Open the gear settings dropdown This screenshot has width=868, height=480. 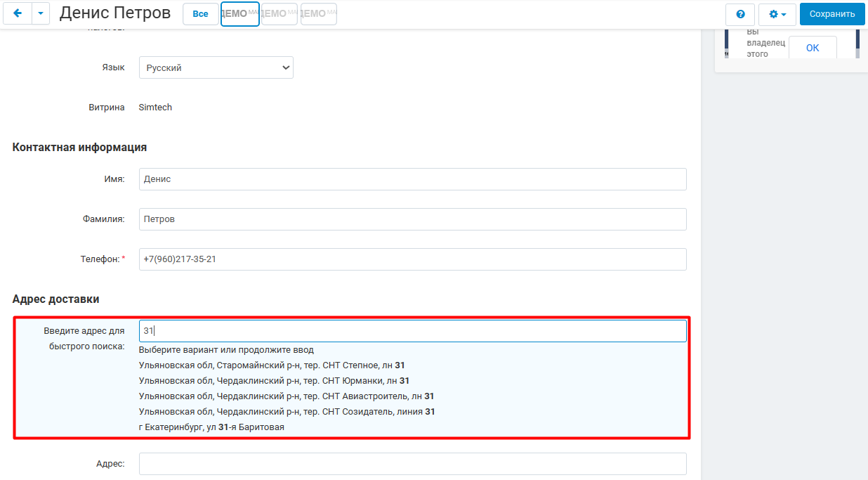point(777,14)
